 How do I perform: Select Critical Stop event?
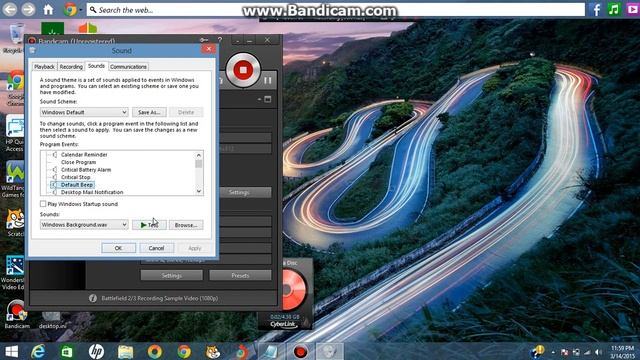click(76, 177)
